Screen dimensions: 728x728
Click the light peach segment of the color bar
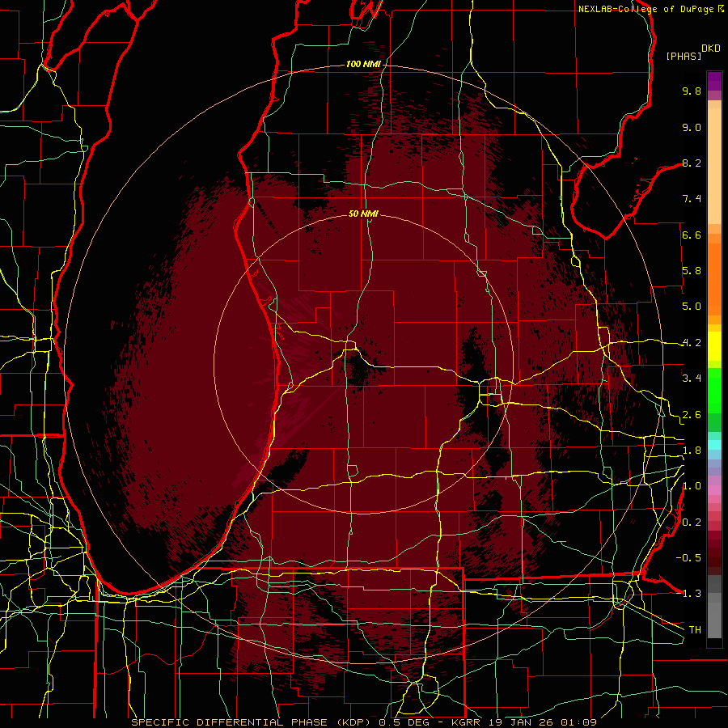click(x=714, y=167)
